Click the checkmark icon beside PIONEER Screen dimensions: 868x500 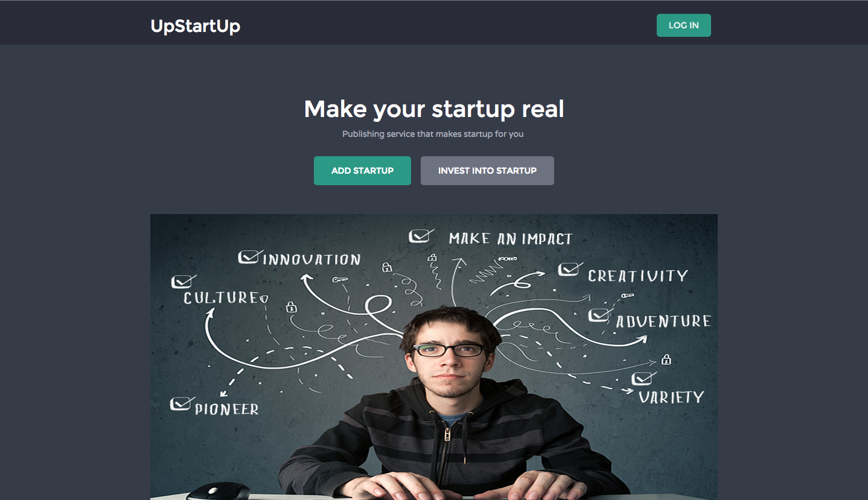(182, 403)
